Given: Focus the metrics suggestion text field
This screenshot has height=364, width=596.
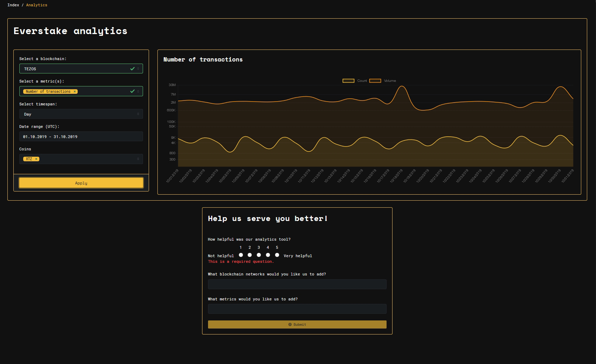Looking at the screenshot, I should (297, 309).
